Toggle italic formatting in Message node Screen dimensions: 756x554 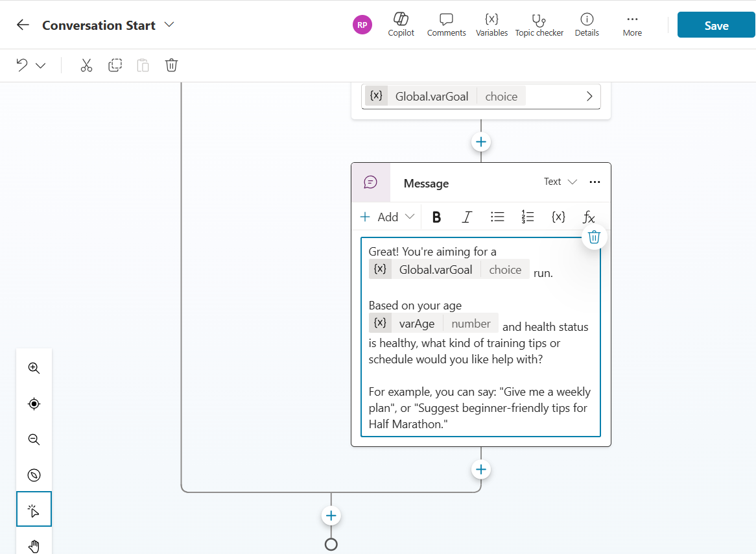[x=467, y=217]
